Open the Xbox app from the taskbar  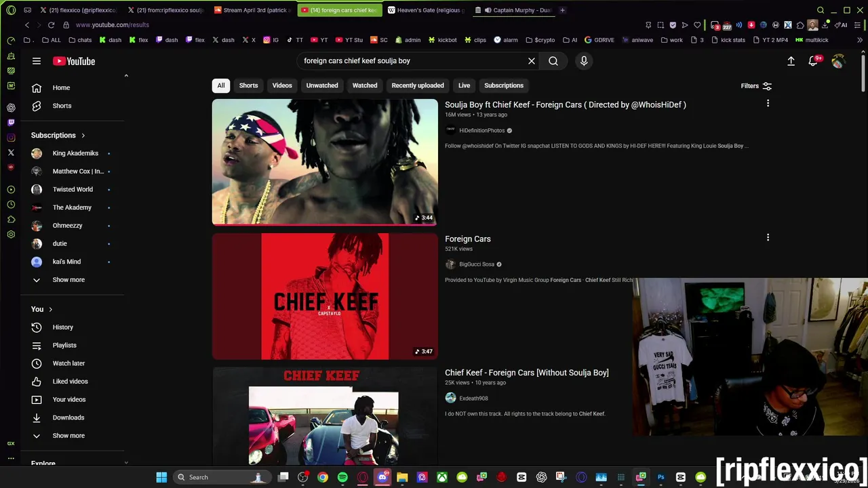coord(441,477)
